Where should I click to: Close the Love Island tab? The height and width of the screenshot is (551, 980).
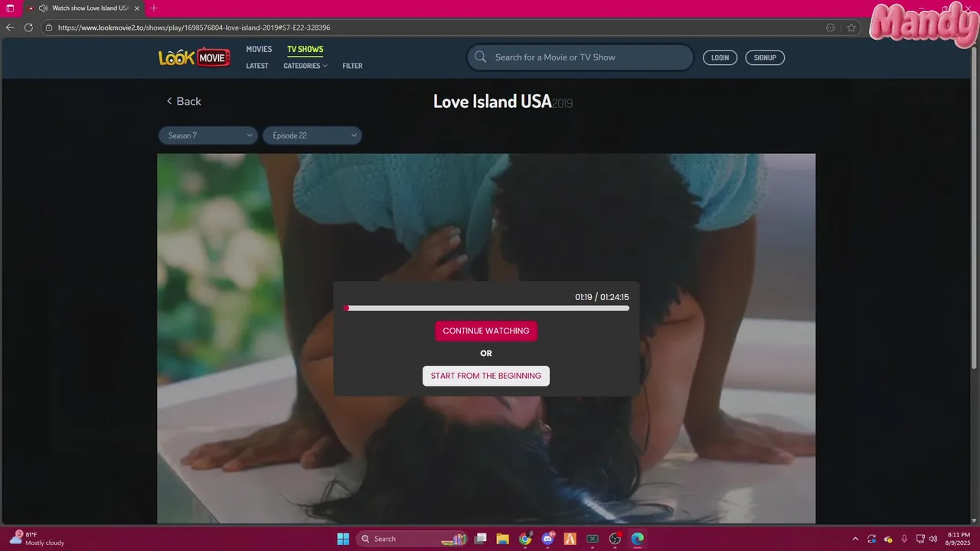137,8
